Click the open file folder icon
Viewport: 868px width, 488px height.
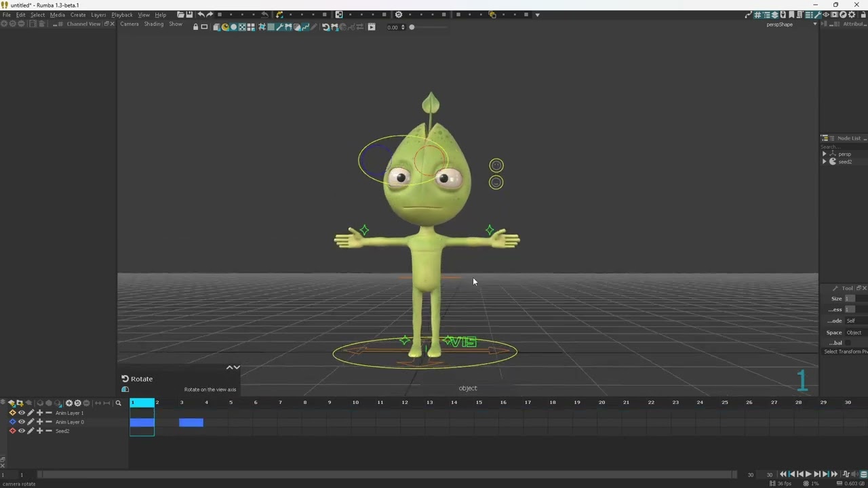(x=180, y=14)
